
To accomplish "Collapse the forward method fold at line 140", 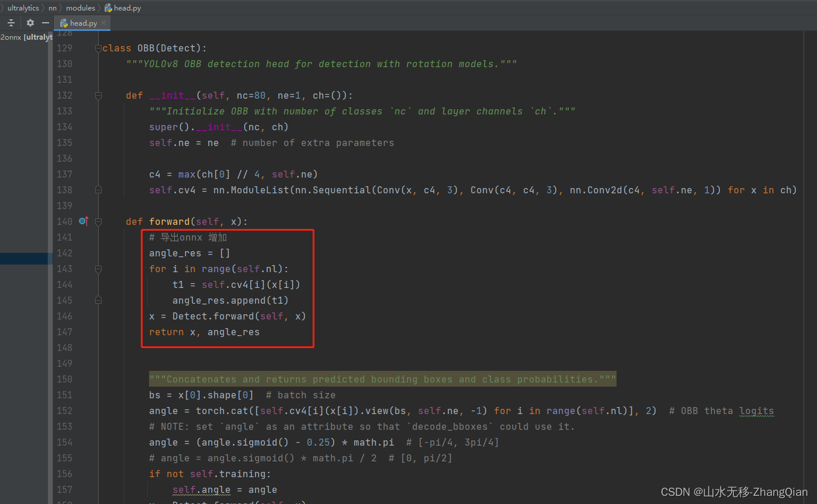I will (98, 222).
